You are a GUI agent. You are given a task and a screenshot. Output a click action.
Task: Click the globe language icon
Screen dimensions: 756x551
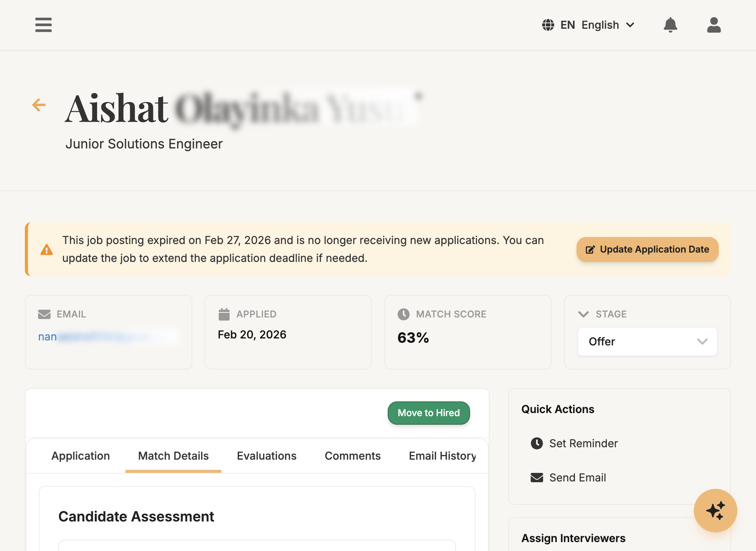point(548,25)
